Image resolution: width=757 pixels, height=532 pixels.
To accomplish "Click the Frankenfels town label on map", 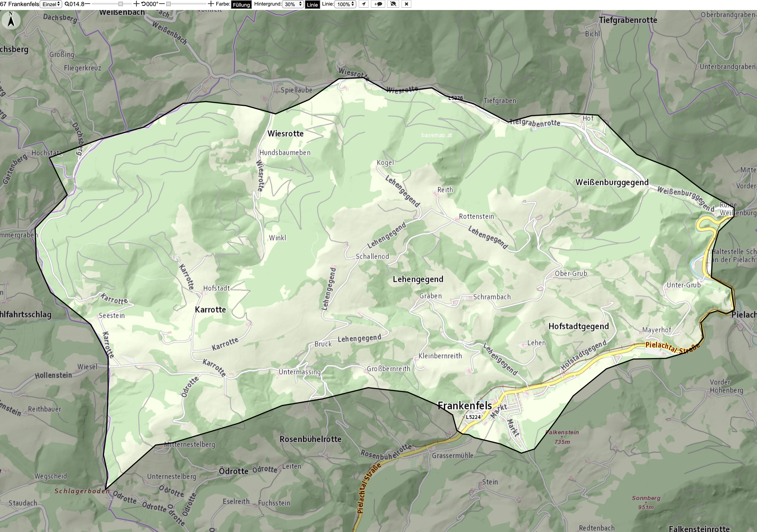I will [x=465, y=406].
